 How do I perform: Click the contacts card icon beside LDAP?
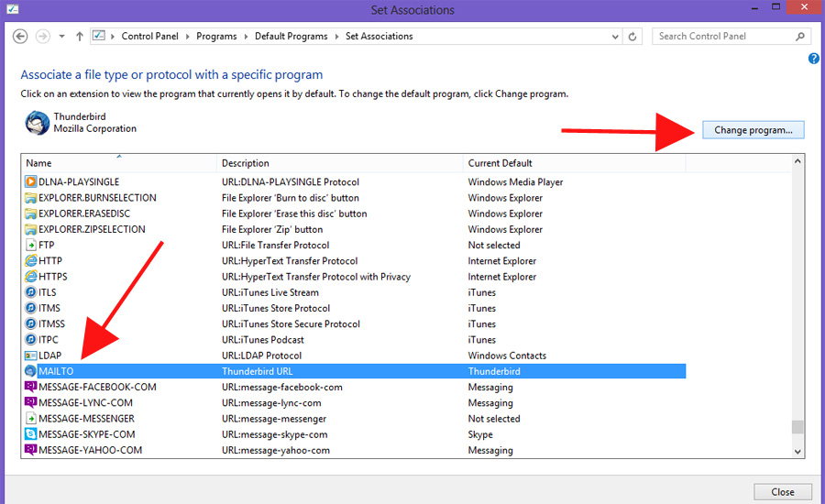point(30,356)
